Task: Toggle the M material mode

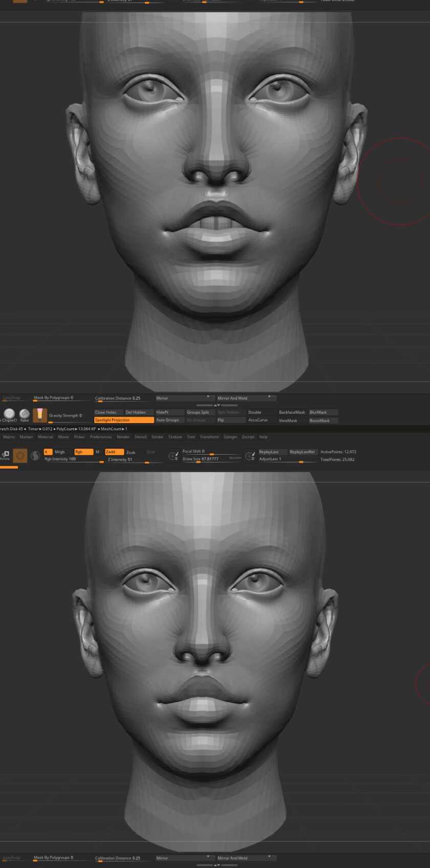Action: pyautogui.click(x=97, y=452)
